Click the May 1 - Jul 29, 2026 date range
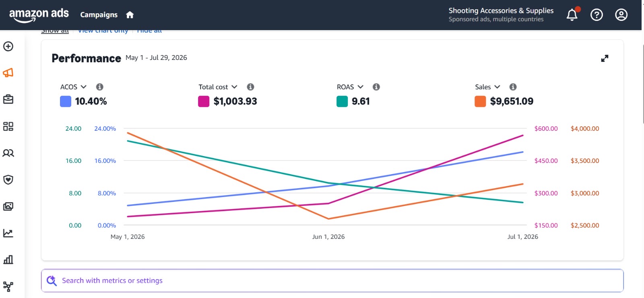Screen dimensions: 644x298 click(x=156, y=58)
